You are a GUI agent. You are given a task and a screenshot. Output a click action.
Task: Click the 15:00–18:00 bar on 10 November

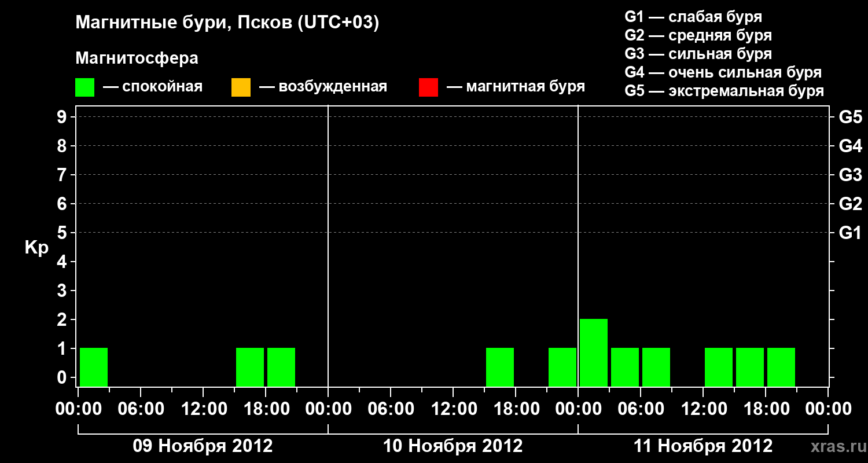500,367
